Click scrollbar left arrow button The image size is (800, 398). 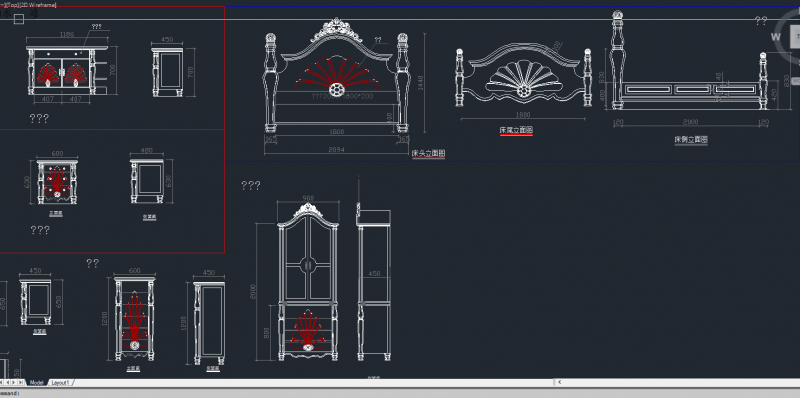(x=560, y=382)
